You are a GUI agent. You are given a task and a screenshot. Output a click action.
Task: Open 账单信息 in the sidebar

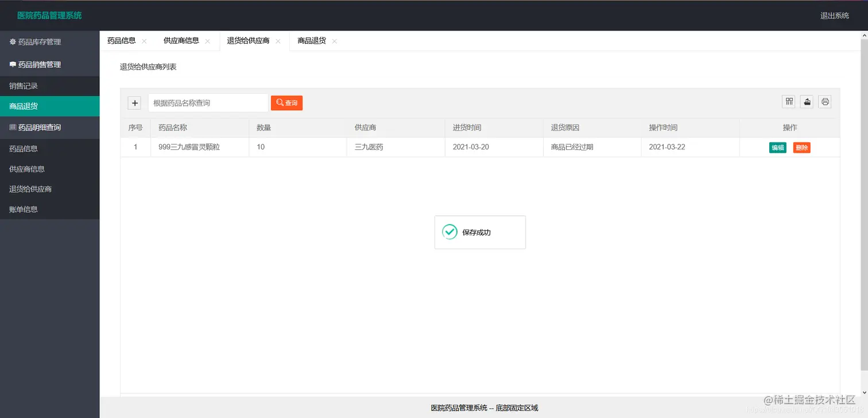(x=49, y=209)
